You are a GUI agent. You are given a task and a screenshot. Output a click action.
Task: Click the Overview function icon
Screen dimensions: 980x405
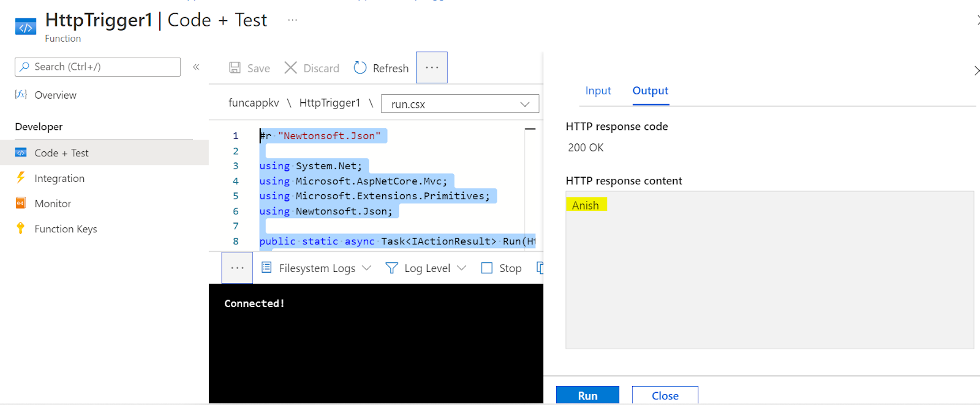coord(21,94)
